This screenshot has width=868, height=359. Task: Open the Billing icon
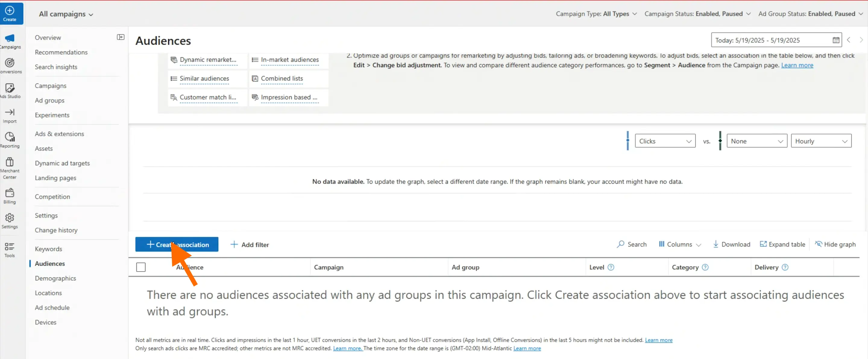click(10, 193)
